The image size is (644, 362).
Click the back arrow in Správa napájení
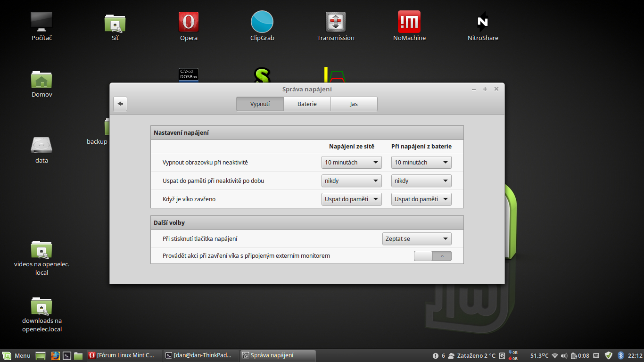[120, 104]
